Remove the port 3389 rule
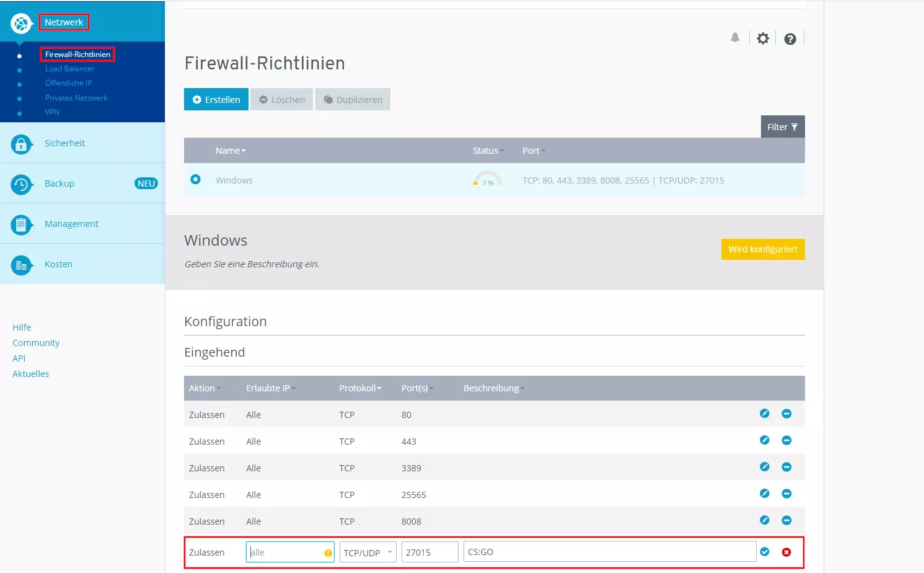The image size is (924, 573). [x=786, y=467]
